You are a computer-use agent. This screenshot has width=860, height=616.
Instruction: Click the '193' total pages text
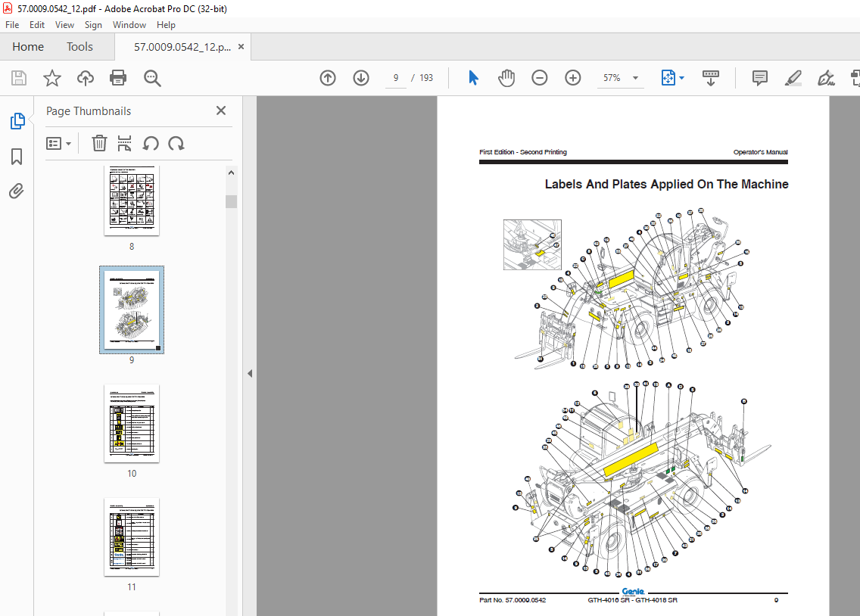click(426, 78)
